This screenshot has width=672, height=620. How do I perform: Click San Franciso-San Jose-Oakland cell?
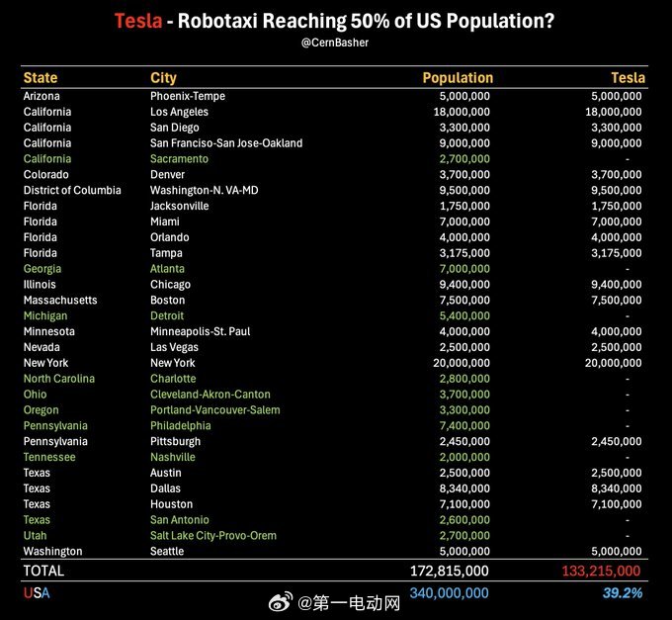point(226,143)
